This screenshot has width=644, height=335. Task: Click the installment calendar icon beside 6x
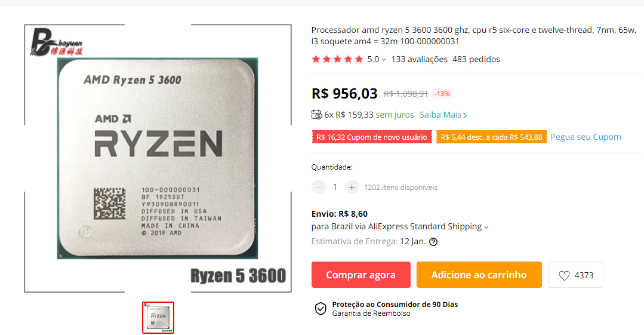click(317, 115)
